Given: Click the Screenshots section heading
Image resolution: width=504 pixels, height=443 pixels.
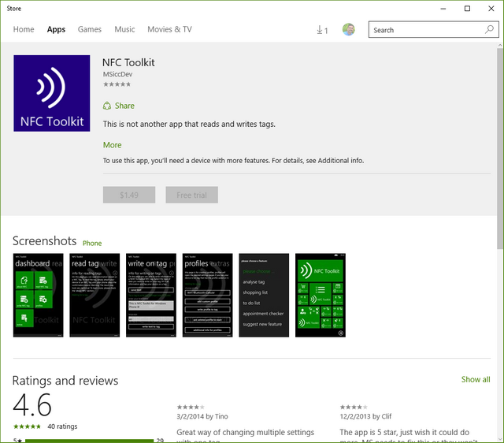Looking at the screenshot, I should (45, 241).
